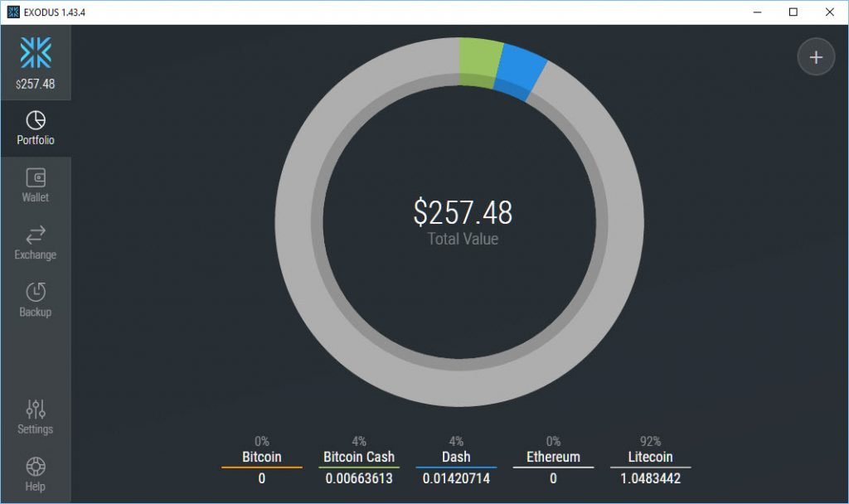849x504 pixels.
Task: Select the Litecoin asset label
Action: coord(650,457)
